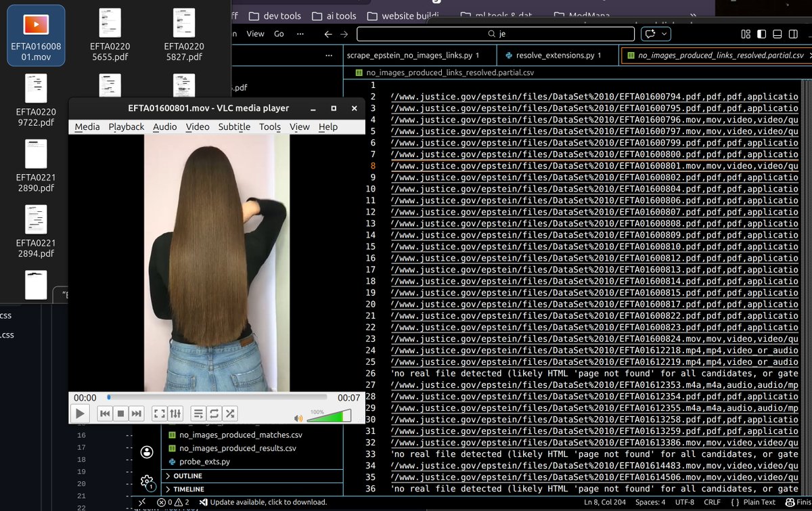The height and width of the screenshot is (511, 812).
Task: Toggle the secondary sidebar layout icon
Action: tap(792, 34)
